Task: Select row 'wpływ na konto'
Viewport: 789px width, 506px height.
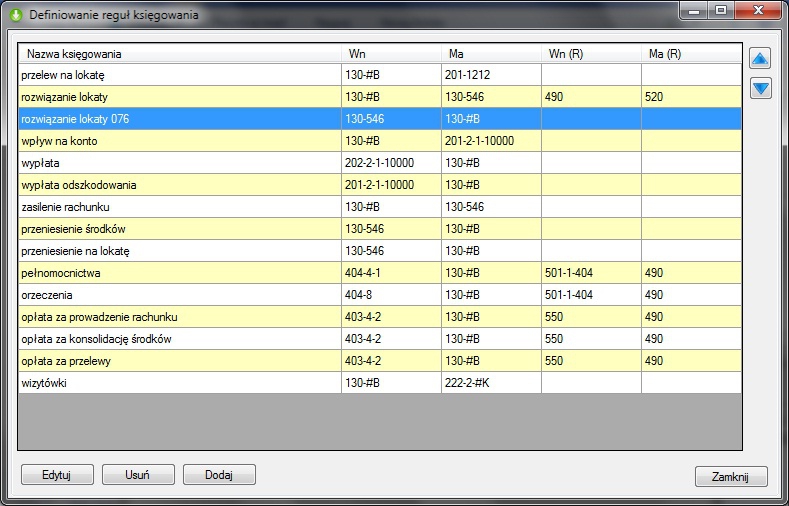Action: (x=380, y=141)
